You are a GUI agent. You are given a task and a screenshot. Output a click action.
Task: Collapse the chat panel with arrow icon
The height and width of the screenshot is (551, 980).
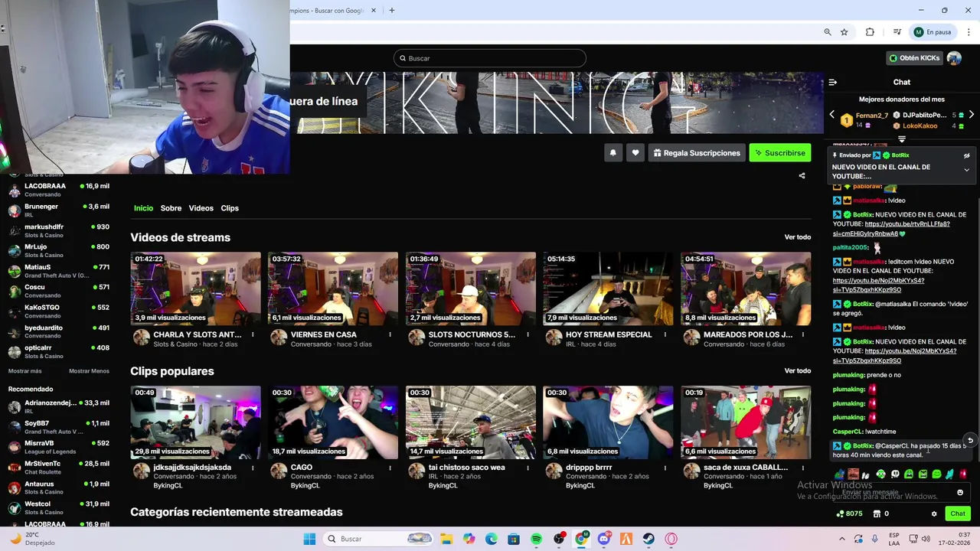(832, 82)
